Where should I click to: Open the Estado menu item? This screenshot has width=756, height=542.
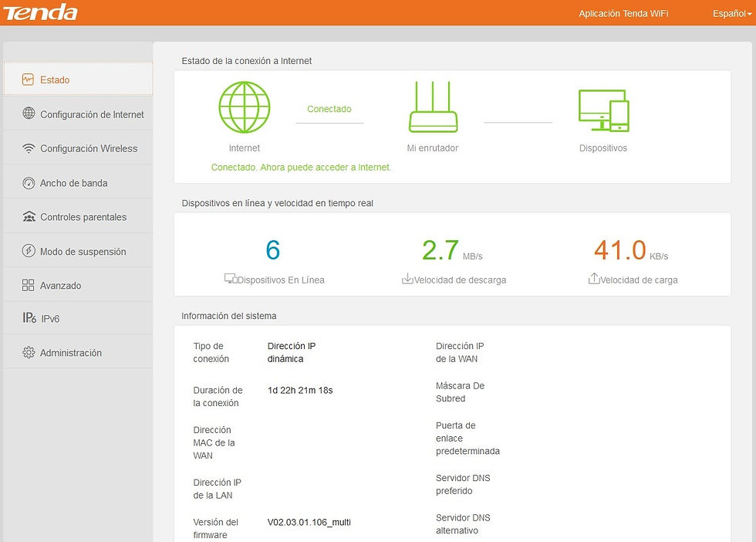coord(78,80)
